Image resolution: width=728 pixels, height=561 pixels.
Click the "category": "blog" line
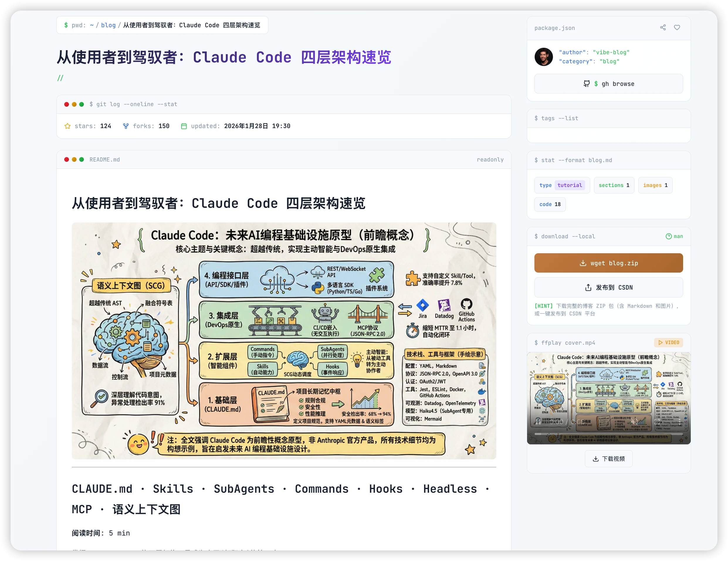589,61
